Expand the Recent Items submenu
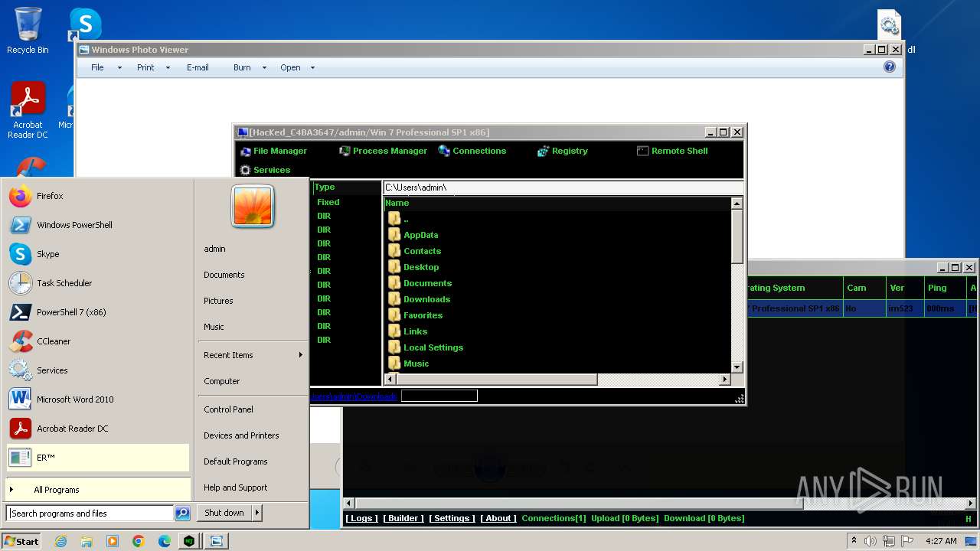The image size is (980, 551). pos(253,355)
